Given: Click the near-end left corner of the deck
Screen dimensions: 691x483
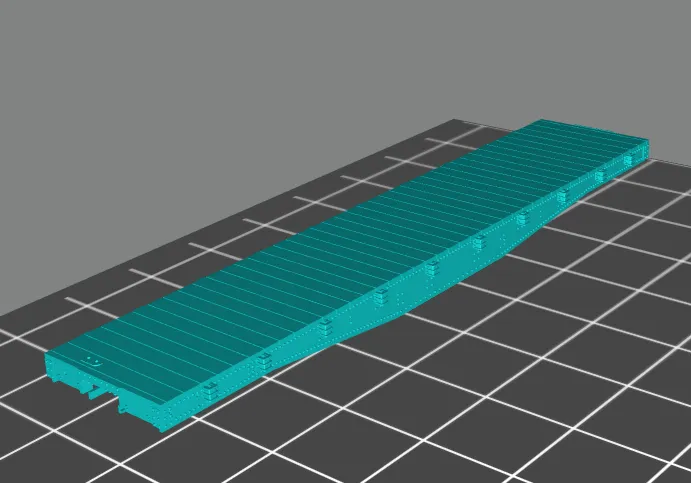Looking at the screenshot, I should click(x=52, y=355).
